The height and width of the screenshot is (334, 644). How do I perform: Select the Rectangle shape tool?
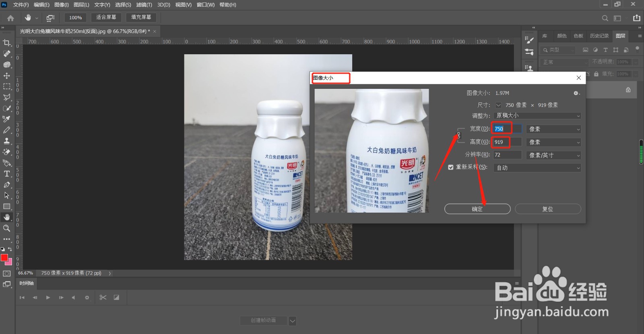click(x=7, y=206)
